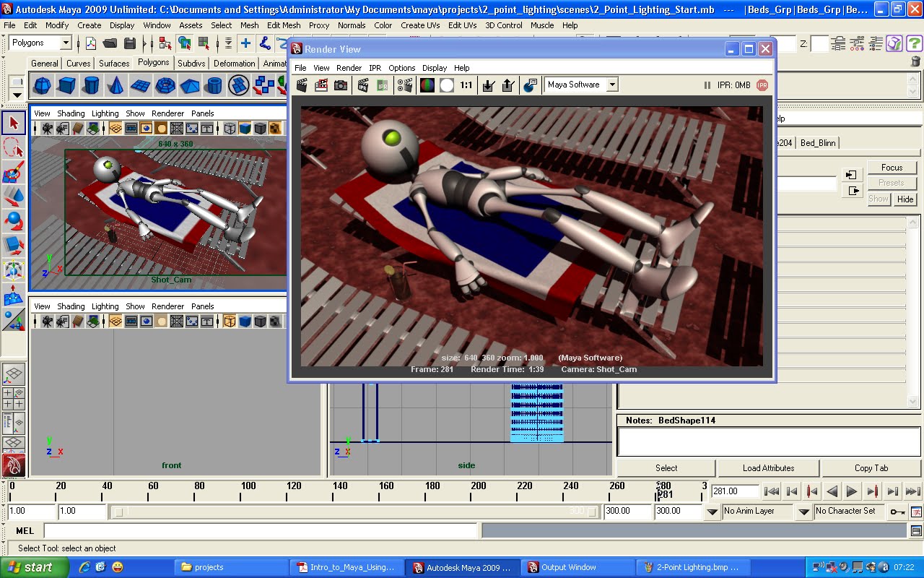
Task: Display RGB channels in Render View
Action: point(427,85)
